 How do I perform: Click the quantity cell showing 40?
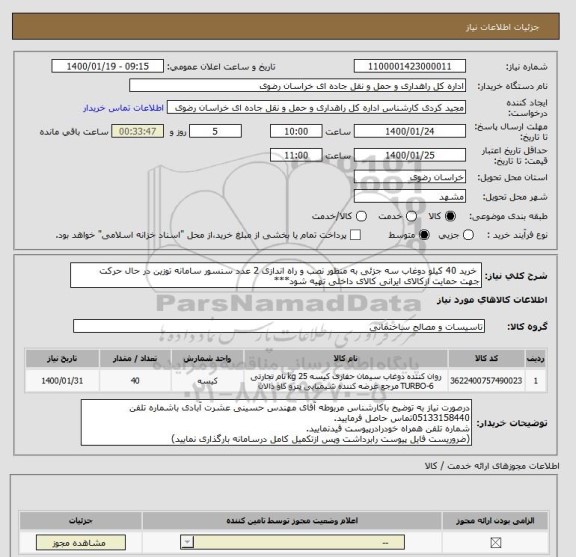pyautogui.click(x=135, y=381)
